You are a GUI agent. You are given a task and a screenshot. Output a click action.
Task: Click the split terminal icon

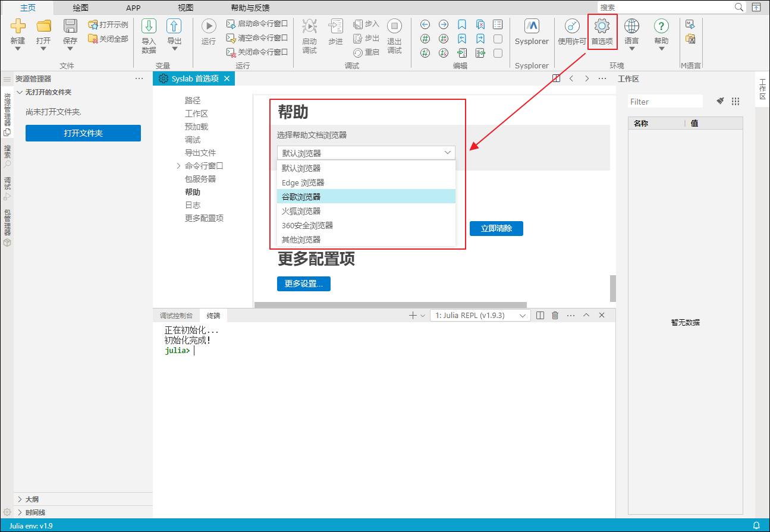click(x=540, y=316)
